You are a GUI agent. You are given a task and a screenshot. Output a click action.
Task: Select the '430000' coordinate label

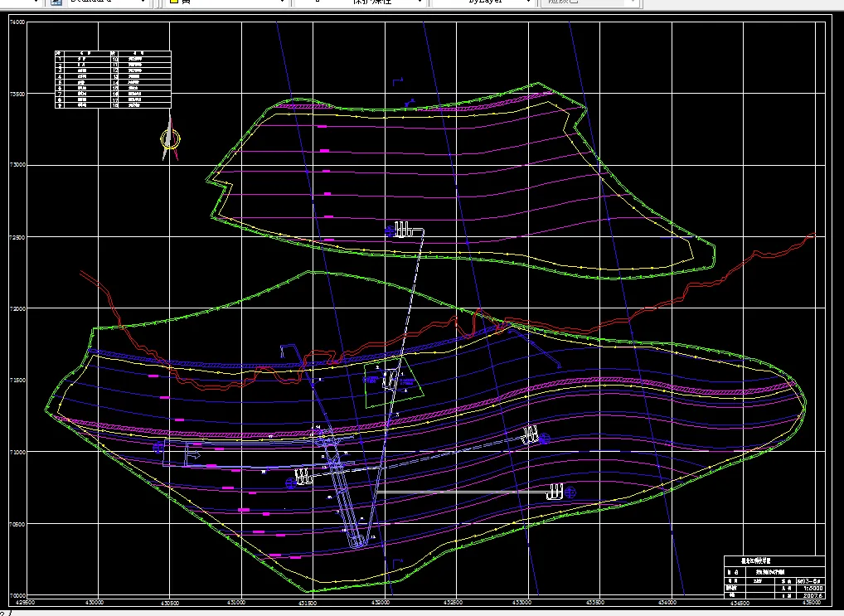pyautogui.click(x=95, y=603)
